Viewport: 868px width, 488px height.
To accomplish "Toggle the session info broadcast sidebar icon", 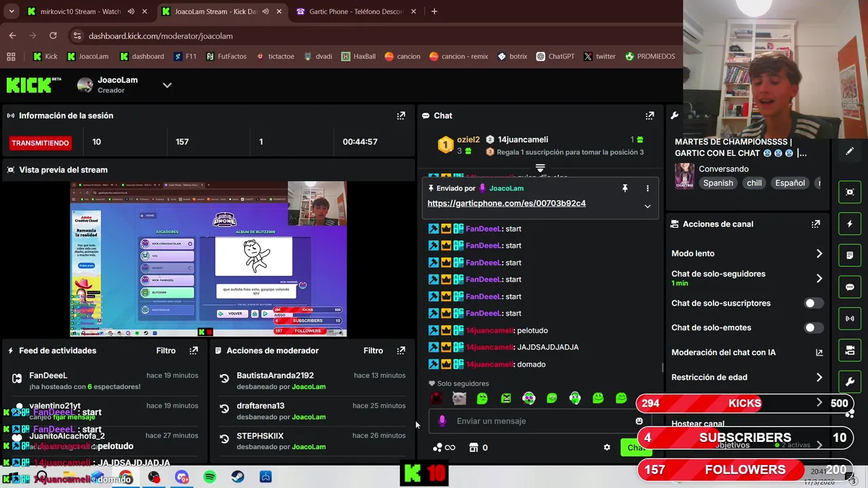I will [850, 319].
